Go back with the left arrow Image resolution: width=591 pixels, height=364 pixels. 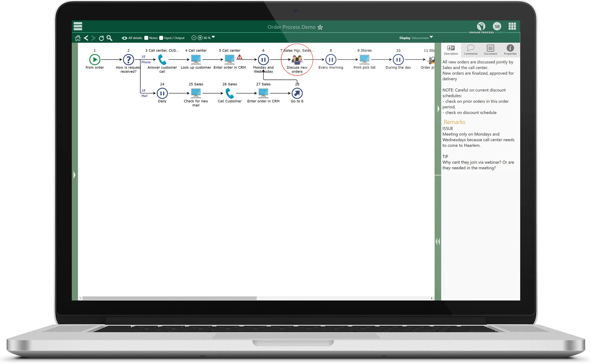point(86,38)
